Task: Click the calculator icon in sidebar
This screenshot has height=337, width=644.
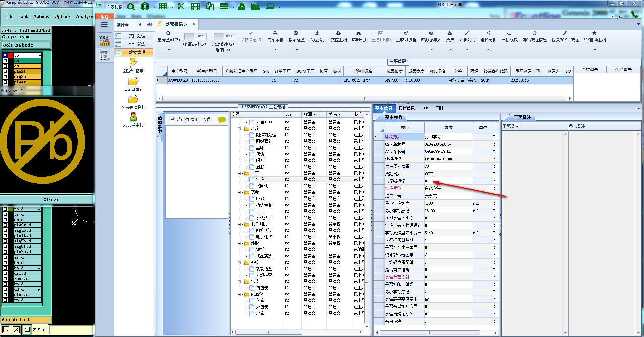Action: point(104,55)
